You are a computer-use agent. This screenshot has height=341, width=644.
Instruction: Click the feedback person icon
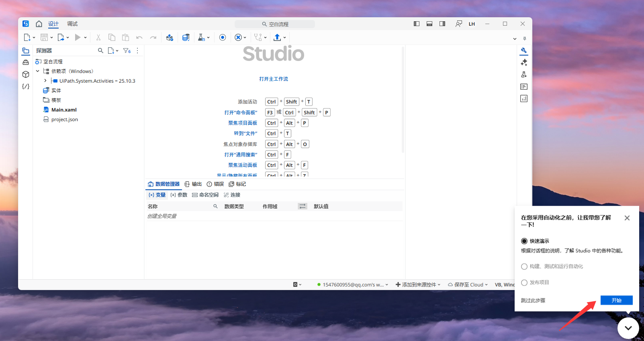coord(458,24)
